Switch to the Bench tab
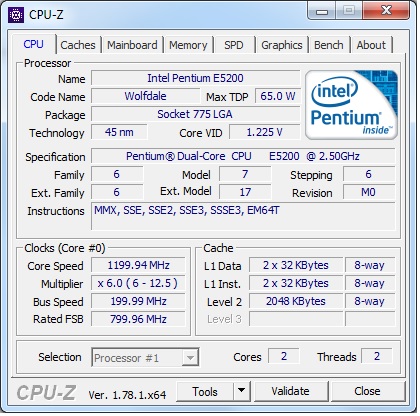 coord(329,45)
